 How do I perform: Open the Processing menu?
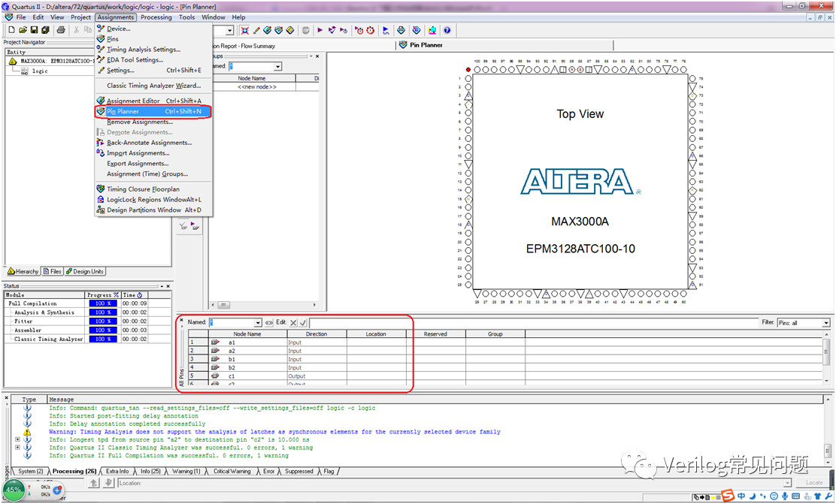click(x=156, y=17)
